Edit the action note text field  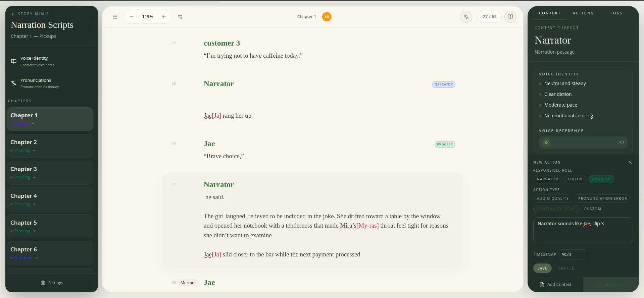coord(583,230)
